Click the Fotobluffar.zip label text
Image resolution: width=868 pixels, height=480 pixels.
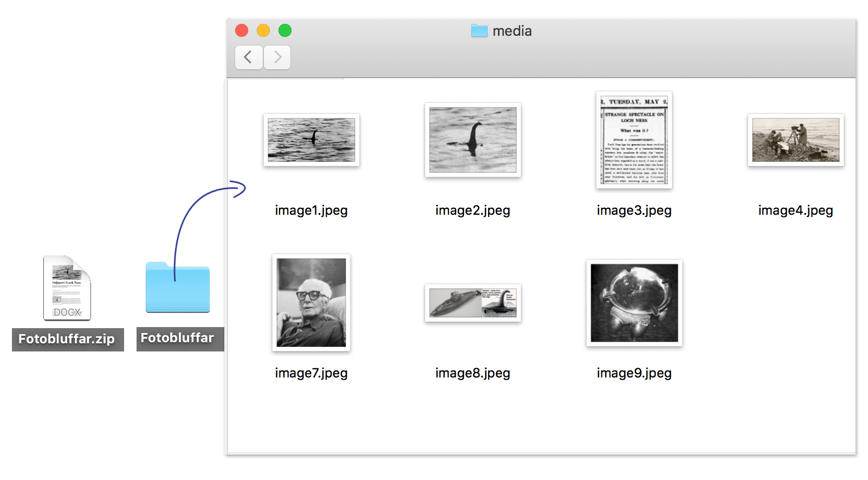point(67,340)
